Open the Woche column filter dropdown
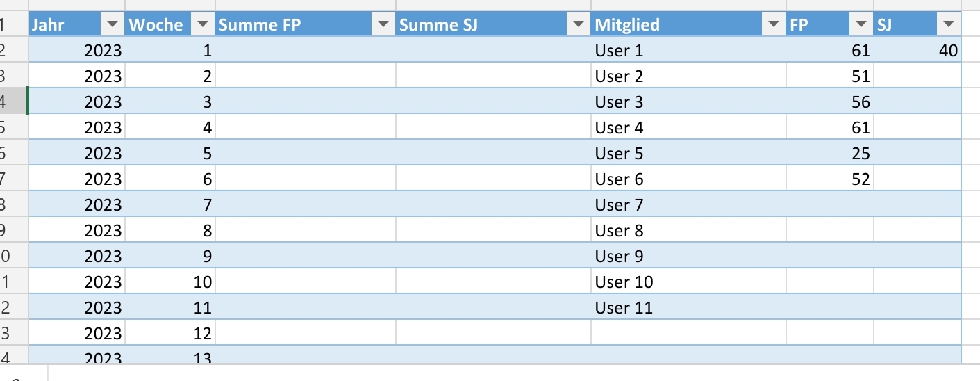980x381 pixels. click(x=202, y=25)
